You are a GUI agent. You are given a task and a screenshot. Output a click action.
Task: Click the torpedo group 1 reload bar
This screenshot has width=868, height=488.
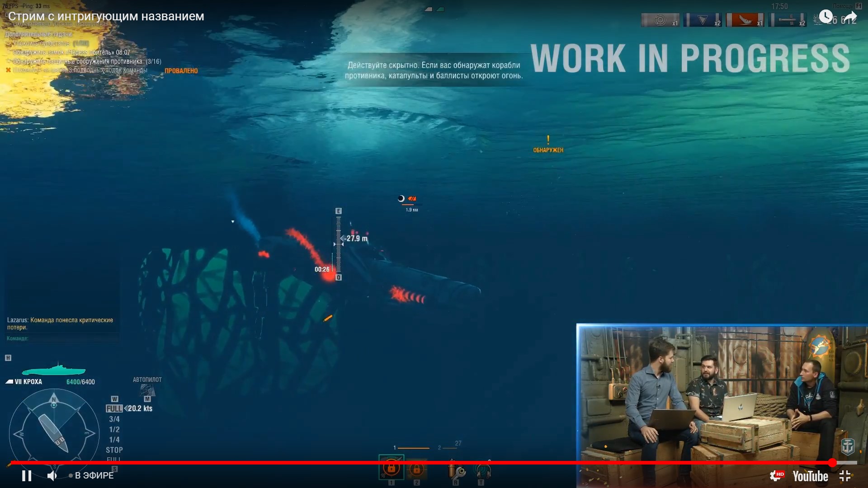pyautogui.click(x=414, y=448)
